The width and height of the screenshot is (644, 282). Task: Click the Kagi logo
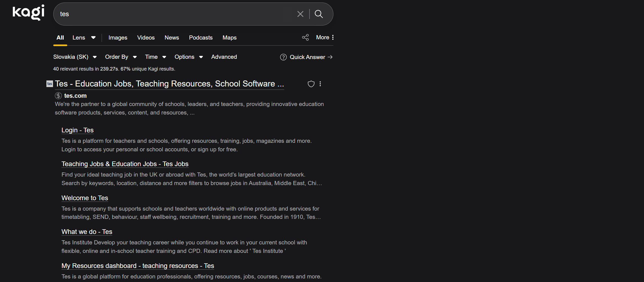pos(28,12)
